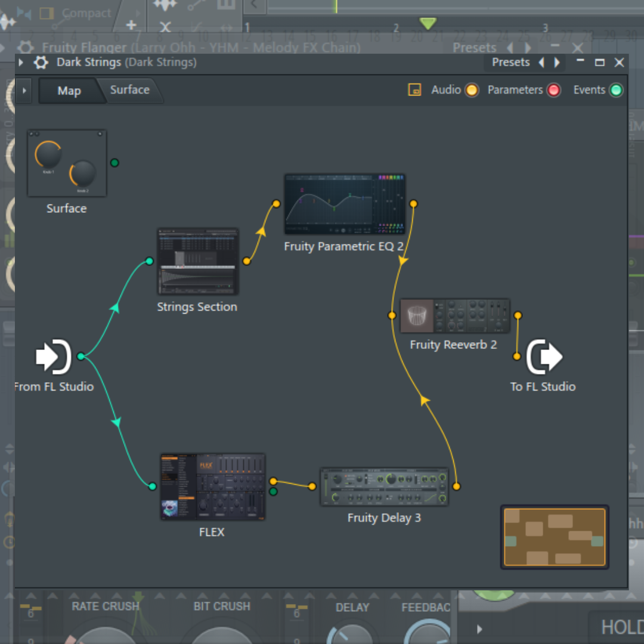The width and height of the screenshot is (644, 644).
Task: Select the Fruity Reeverb 2 plugin thumbnail
Action: 455,316
